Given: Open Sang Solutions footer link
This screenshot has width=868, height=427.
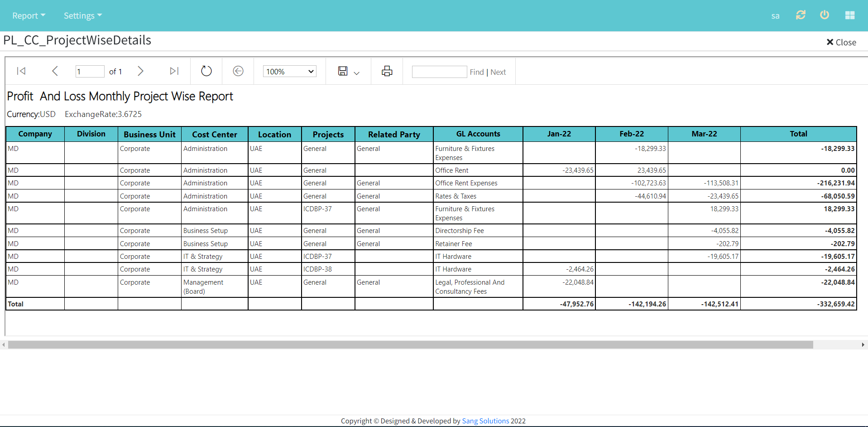Looking at the screenshot, I should click(485, 421).
